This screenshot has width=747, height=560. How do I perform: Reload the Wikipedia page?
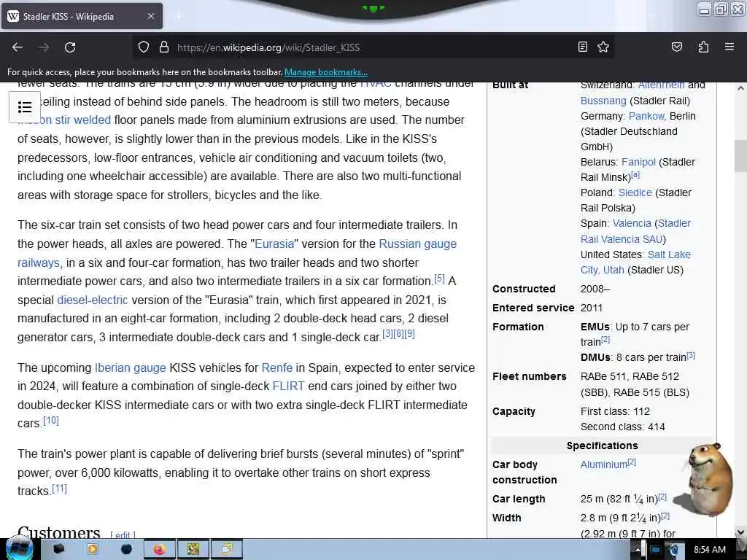click(70, 47)
